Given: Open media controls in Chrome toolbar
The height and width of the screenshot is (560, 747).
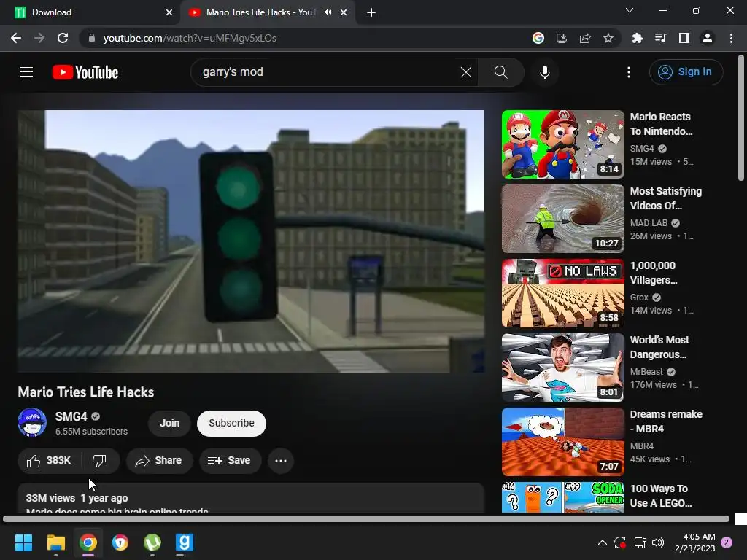Looking at the screenshot, I should click(660, 38).
